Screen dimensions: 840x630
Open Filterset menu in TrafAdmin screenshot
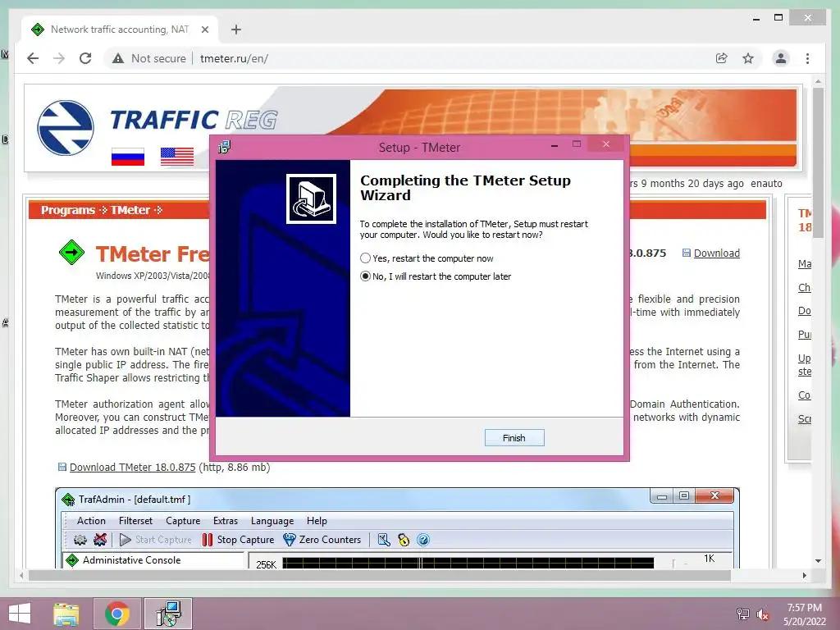click(x=135, y=521)
